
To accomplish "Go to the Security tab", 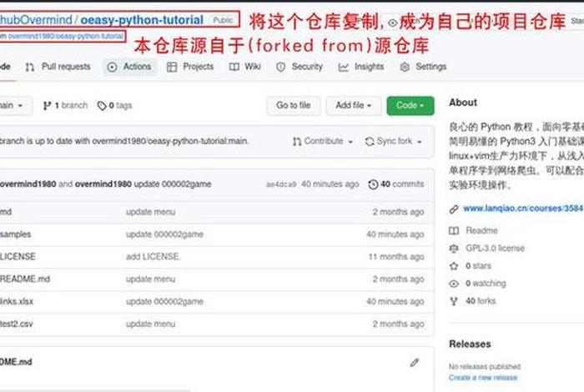I will click(300, 67).
